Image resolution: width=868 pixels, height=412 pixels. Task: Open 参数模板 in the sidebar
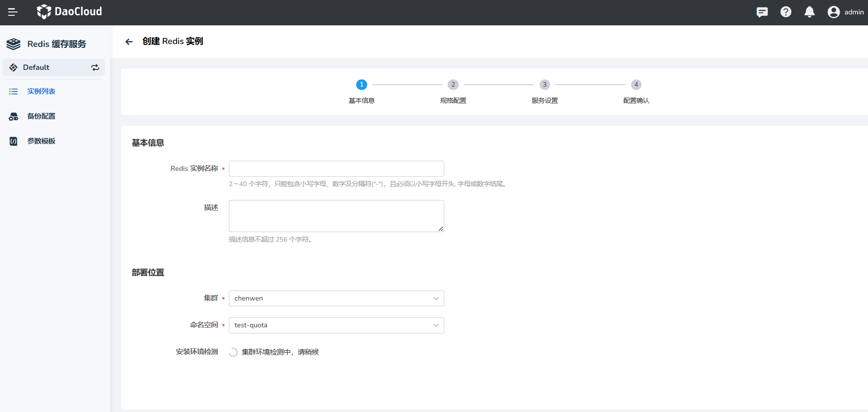[x=41, y=141]
